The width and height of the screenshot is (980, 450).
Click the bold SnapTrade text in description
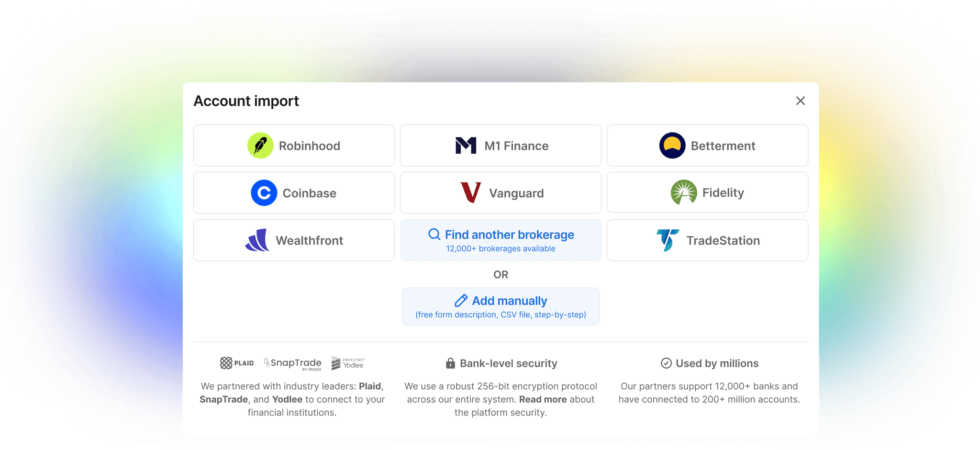(223, 399)
